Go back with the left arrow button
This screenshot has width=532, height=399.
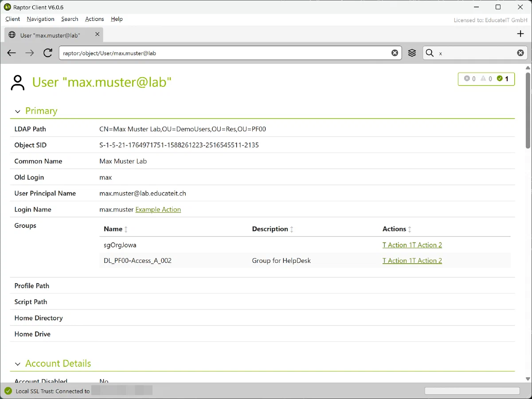tap(12, 53)
